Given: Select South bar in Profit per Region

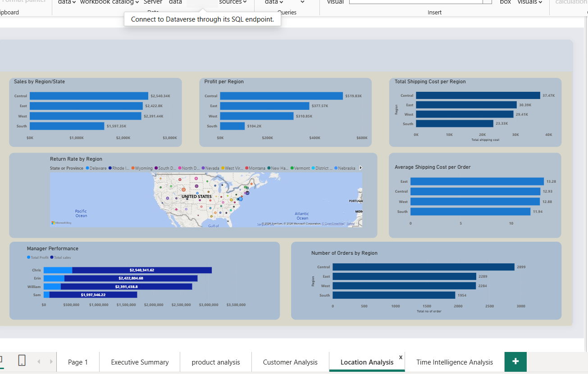Looking at the screenshot, I should point(232,126).
